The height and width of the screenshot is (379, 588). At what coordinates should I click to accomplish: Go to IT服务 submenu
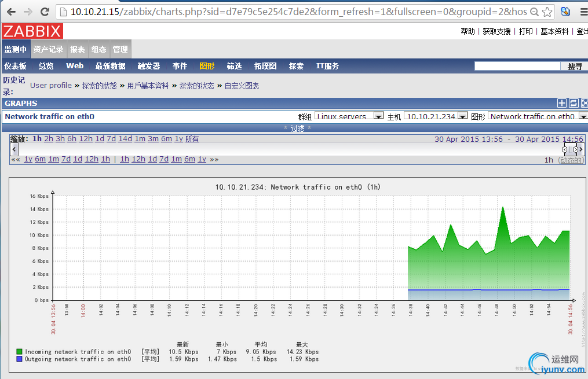click(327, 67)
